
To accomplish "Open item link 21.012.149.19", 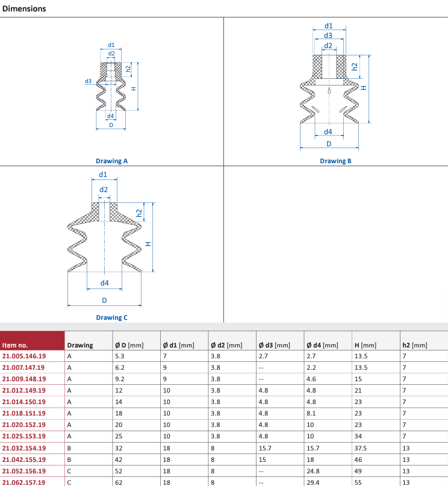I will [24, 390].
